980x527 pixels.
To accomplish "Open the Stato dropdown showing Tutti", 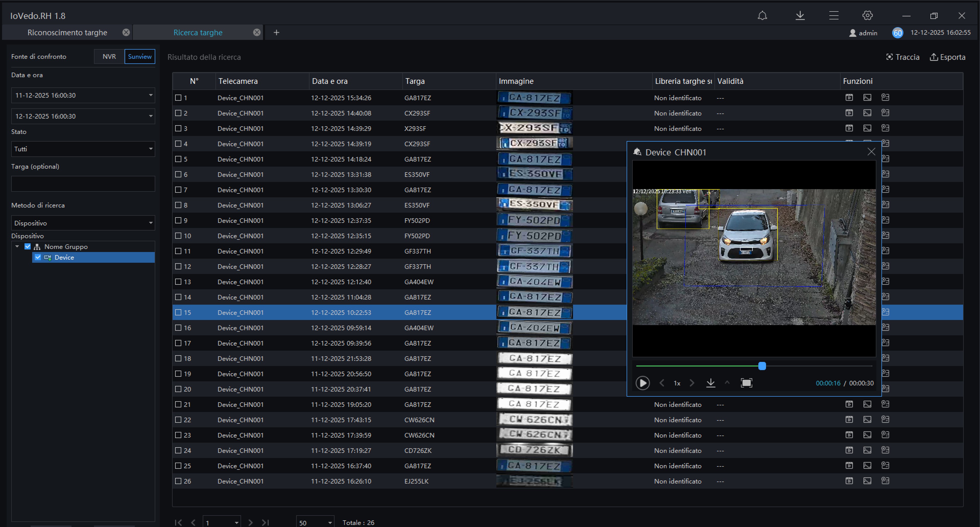I will click(83, 149).
